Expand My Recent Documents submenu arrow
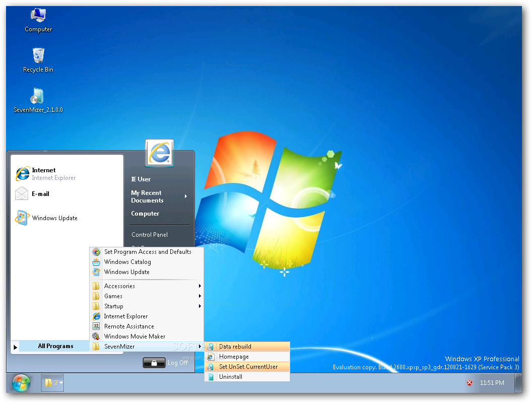The height and width of the screenshot is (403, 532). point(186,196)
